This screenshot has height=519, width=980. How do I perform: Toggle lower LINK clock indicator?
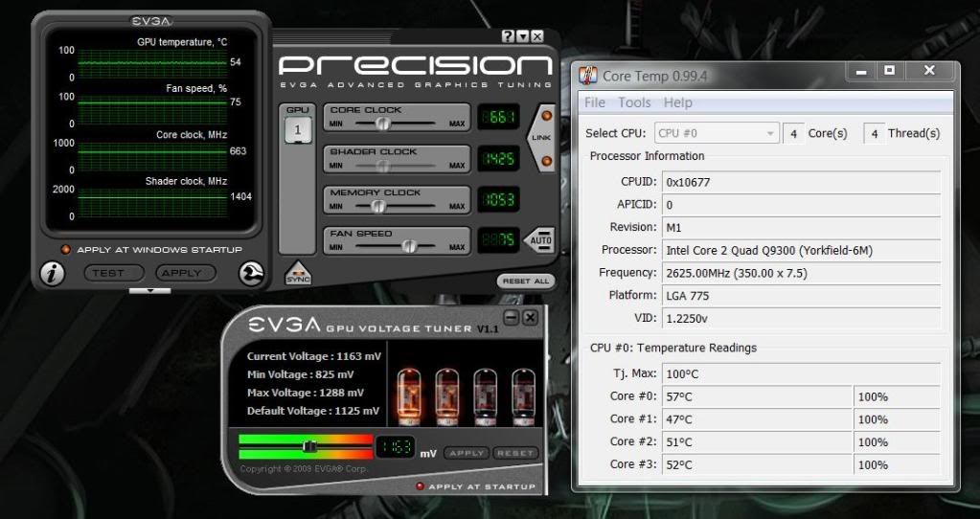546,161
